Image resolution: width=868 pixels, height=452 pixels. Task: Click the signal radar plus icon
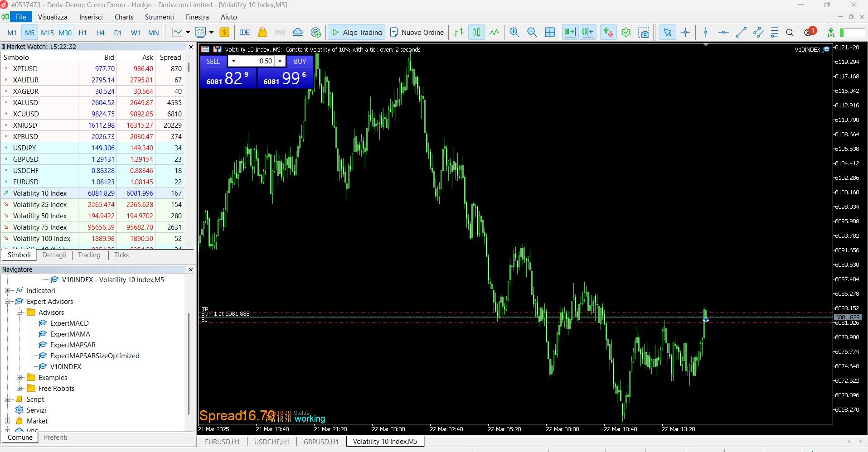coord(316,33)
